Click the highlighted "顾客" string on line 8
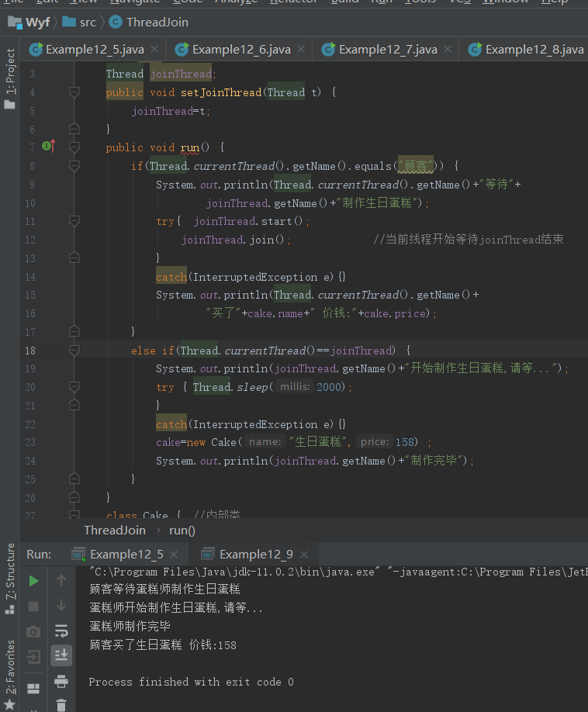The image size is (588, 712). point(416,166)
